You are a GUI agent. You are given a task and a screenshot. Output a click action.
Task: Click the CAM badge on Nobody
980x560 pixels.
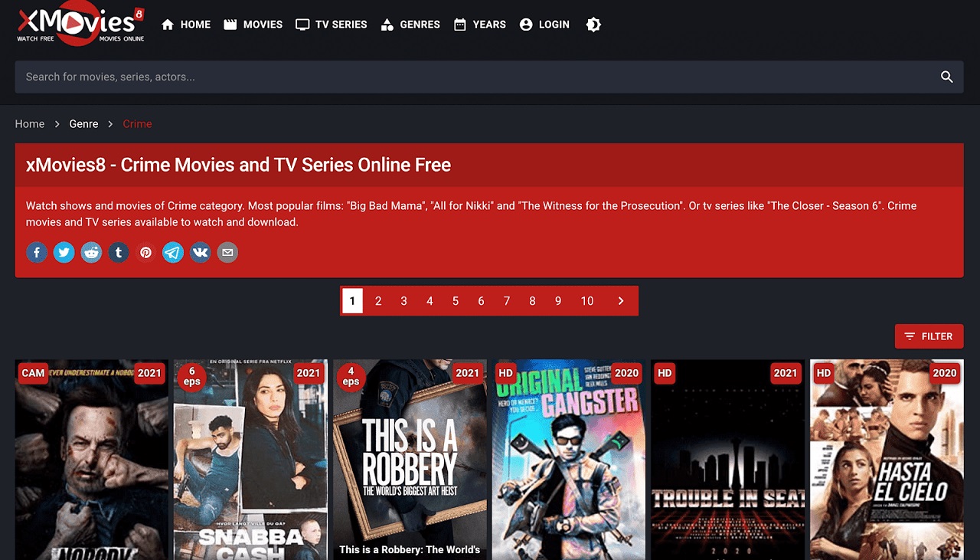(x=33, y=373)
